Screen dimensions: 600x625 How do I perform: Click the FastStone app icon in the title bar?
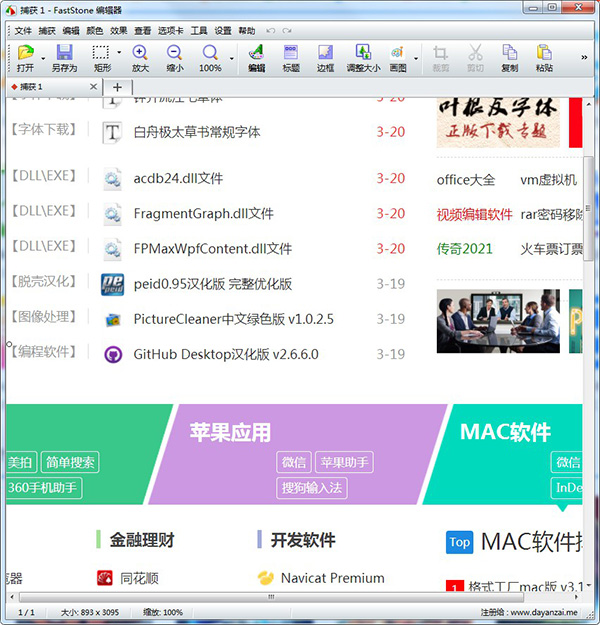[x=11, y=10]
